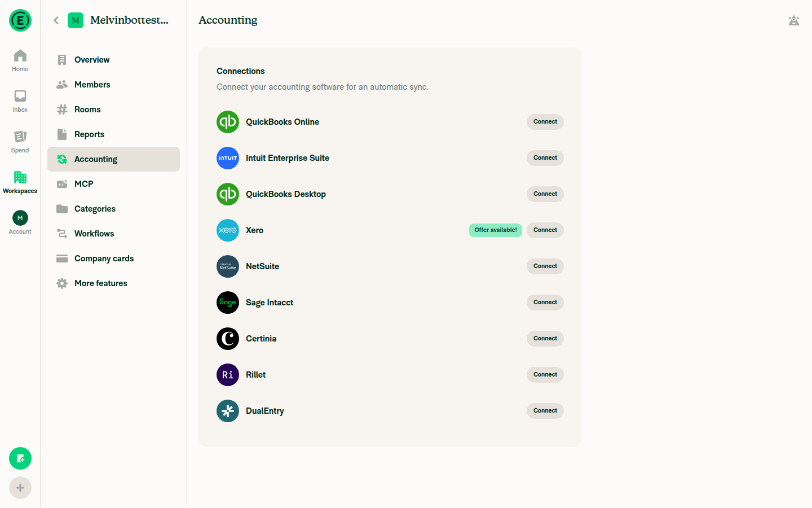The image size is (812, 508).
Task: Click the Offer available! badge
Action: coord(496,230)
